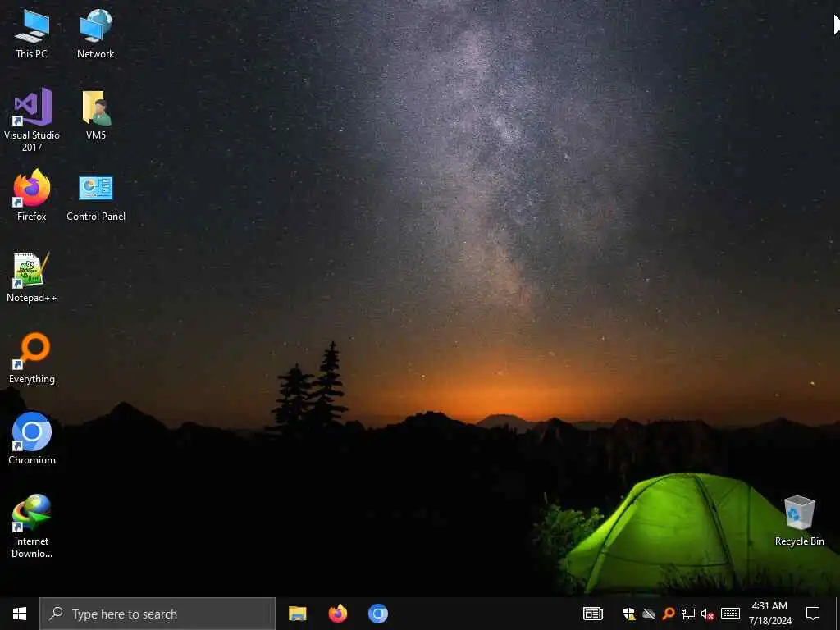Click the Show desktop strip at the taskbar end
The image size is (840, 630).
click(x=838, y=614)
